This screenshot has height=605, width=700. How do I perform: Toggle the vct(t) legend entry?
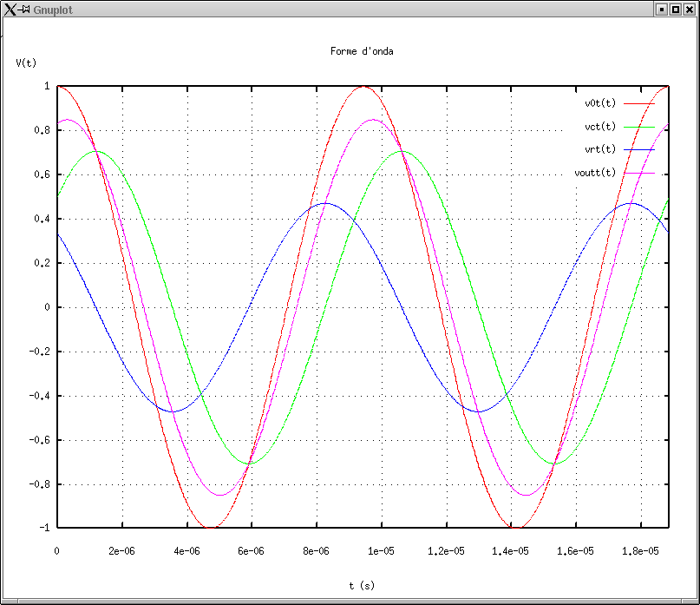(599, 127)
